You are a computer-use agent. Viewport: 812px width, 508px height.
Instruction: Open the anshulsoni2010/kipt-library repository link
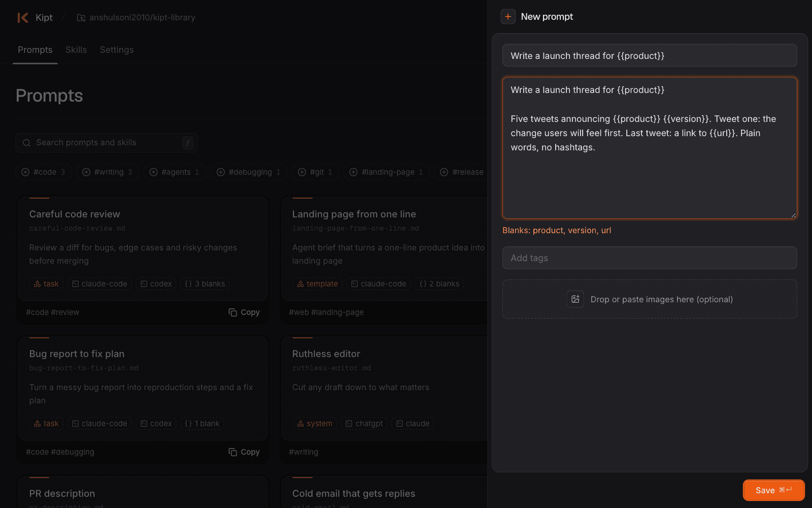pyautogui.click(x=142, y=18)
